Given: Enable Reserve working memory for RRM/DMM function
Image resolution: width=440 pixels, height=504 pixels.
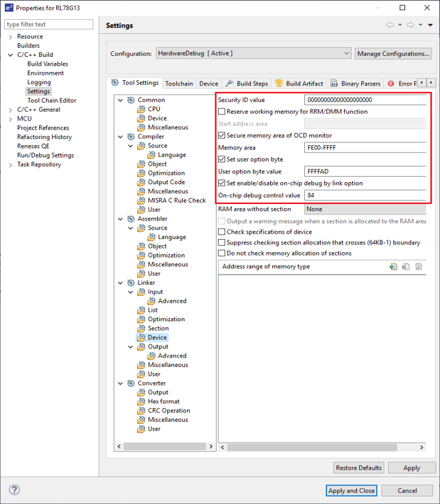Looking at the screenshot, I should [221, 112].
